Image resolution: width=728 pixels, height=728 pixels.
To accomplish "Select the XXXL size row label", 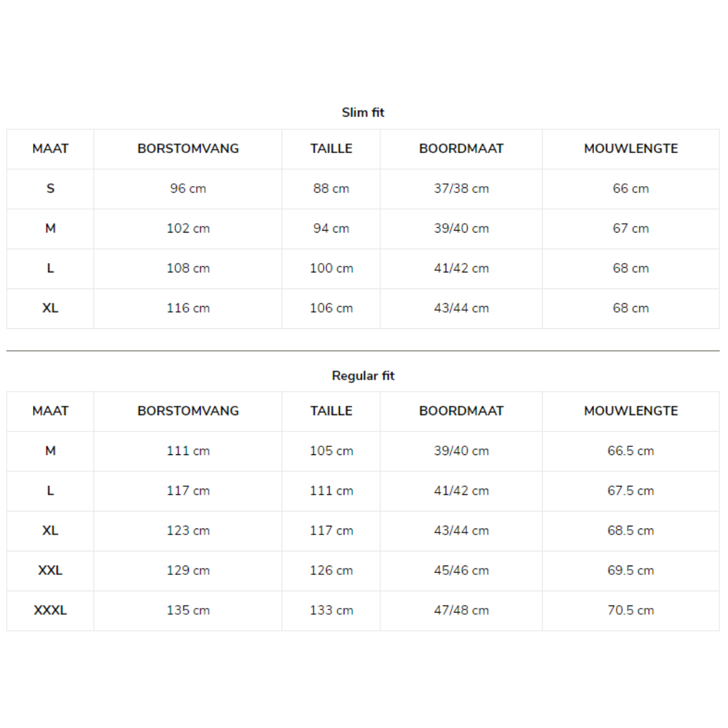I will [50, 610].
